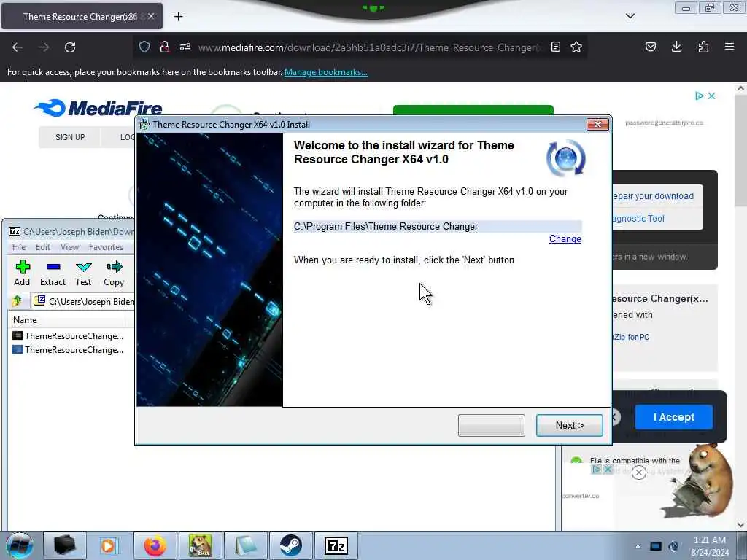Image resolution: width=747 pixels, height=560 pixels.
Task: Click the address bar URL field
Action: 368,47
